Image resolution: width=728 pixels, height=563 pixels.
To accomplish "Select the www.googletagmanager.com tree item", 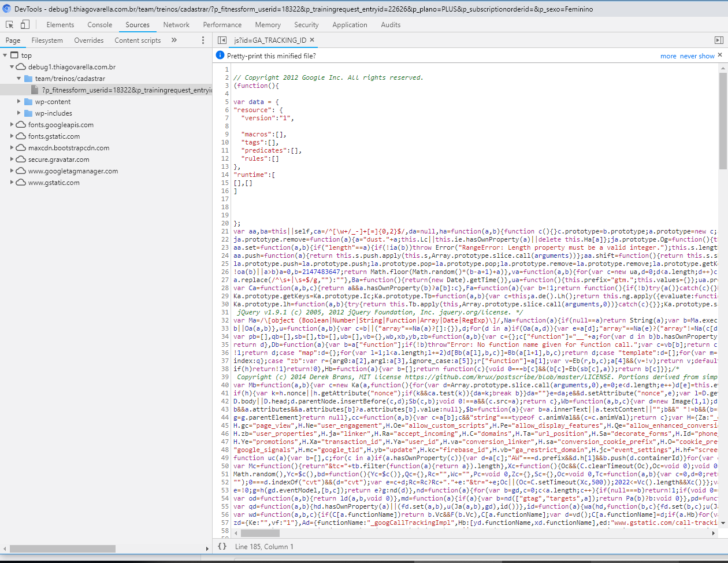I will (73, 171).
